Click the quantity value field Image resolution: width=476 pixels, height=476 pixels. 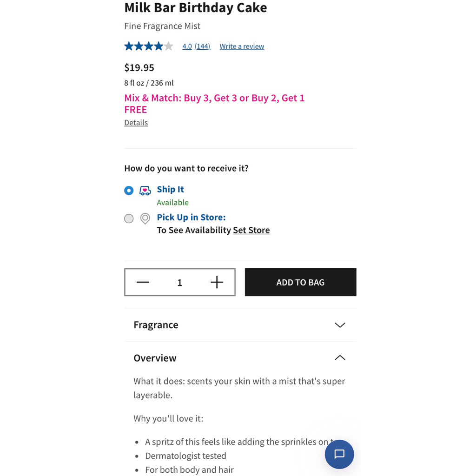click(179, 283)
